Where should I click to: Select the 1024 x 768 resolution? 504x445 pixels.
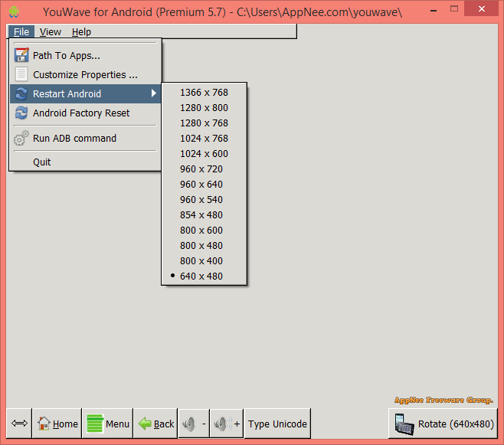point(204,139)
